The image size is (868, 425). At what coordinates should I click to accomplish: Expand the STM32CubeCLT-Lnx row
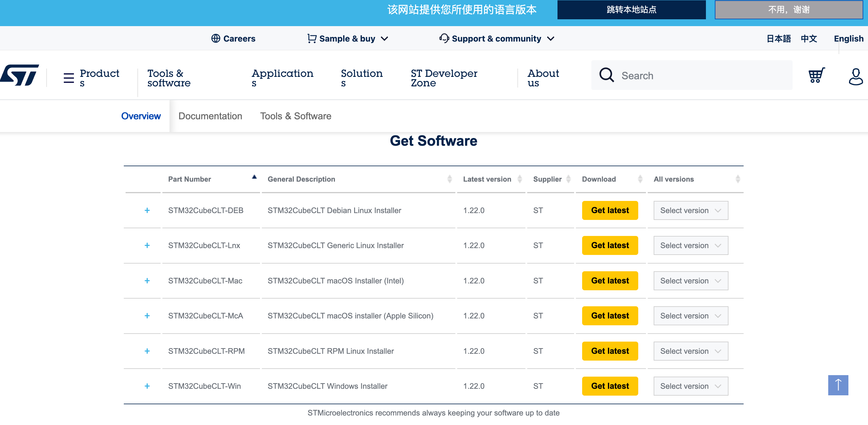click(147, 245)
